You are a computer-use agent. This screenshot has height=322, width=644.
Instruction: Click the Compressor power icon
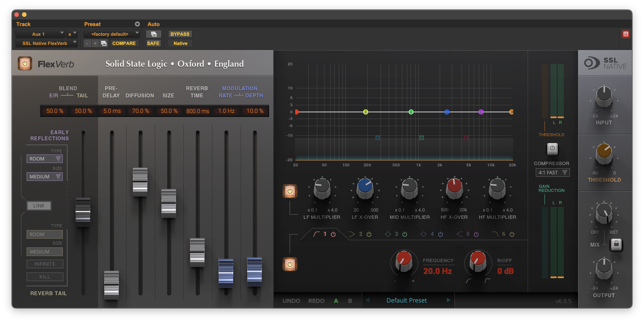(552, 149)
